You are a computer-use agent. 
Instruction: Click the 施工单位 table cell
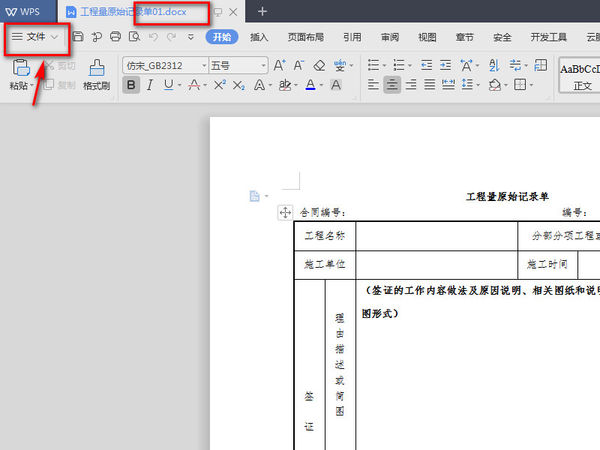click(325, 265)
